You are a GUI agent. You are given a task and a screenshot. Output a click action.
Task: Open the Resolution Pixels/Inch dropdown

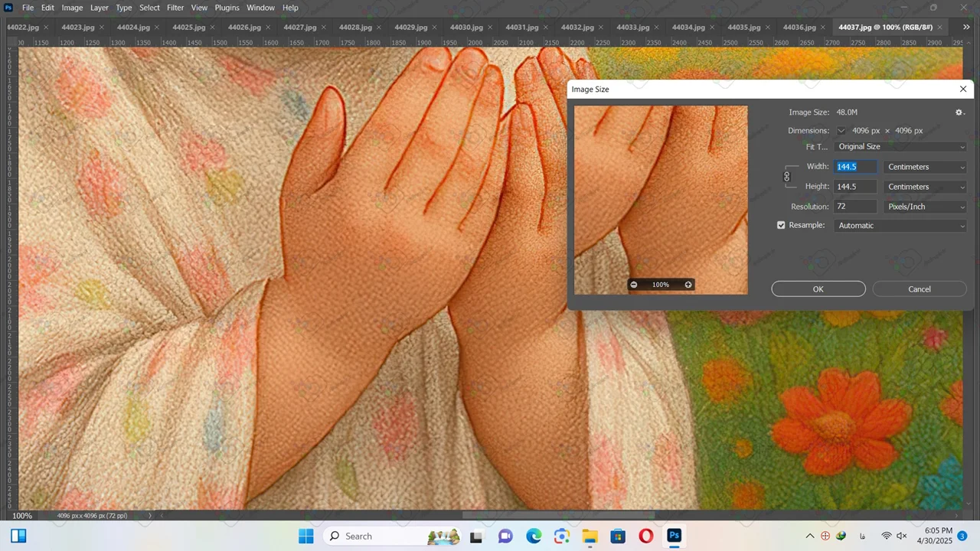[925, 207]
